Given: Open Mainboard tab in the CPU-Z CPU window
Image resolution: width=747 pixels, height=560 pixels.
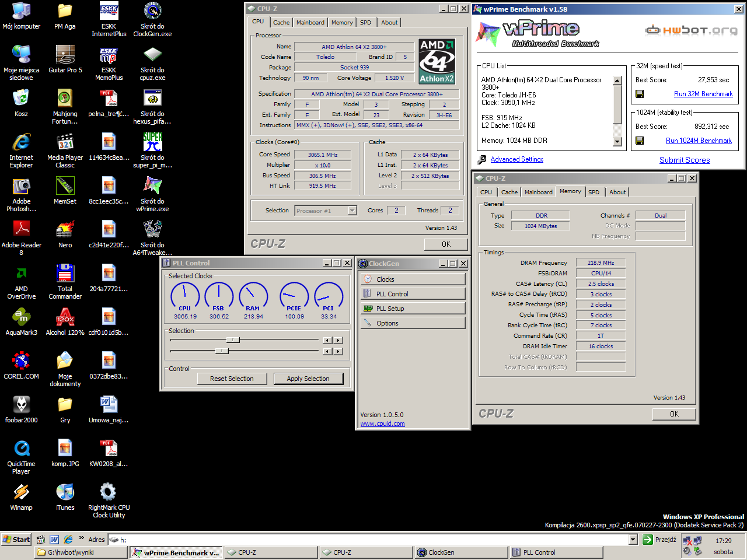Looking at the screenshot, I should [x=310, y=22].
